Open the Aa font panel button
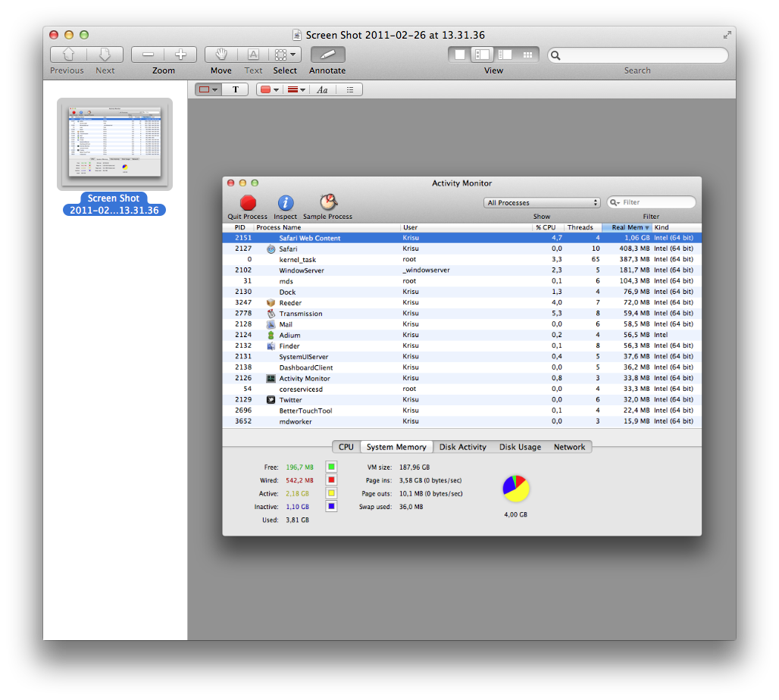 (x=322, y=89)
